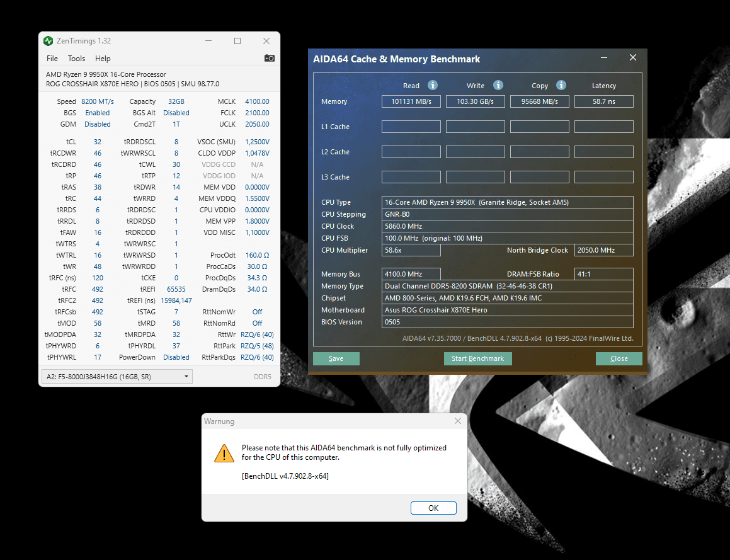Click the MEM VDDQ value 1.5500V
This screenshot has height=560, width=730.
pyautogui.click(x=257, y=198)
